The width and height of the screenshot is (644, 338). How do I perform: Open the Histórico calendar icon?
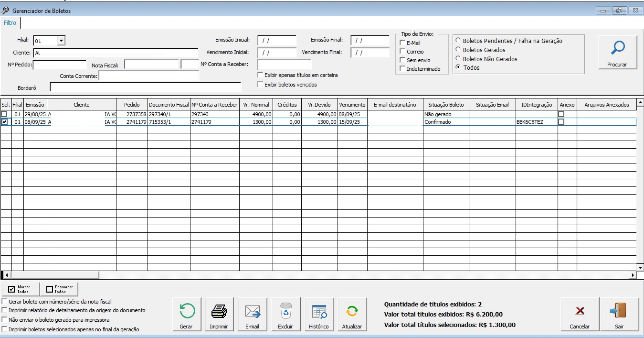318,312
